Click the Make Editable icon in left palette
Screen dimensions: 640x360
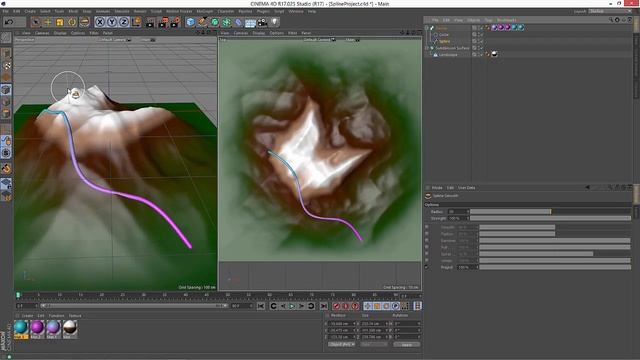pyautogui.click(x=6, y=38)
